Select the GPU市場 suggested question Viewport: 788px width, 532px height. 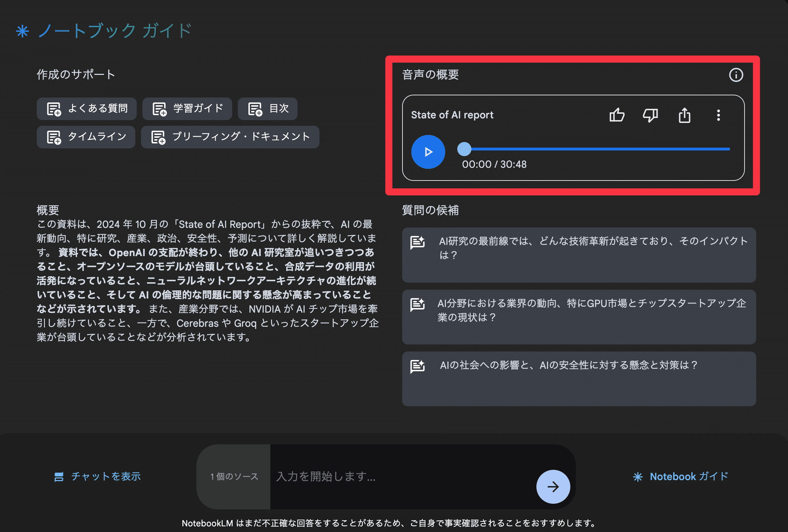[579, 317]
